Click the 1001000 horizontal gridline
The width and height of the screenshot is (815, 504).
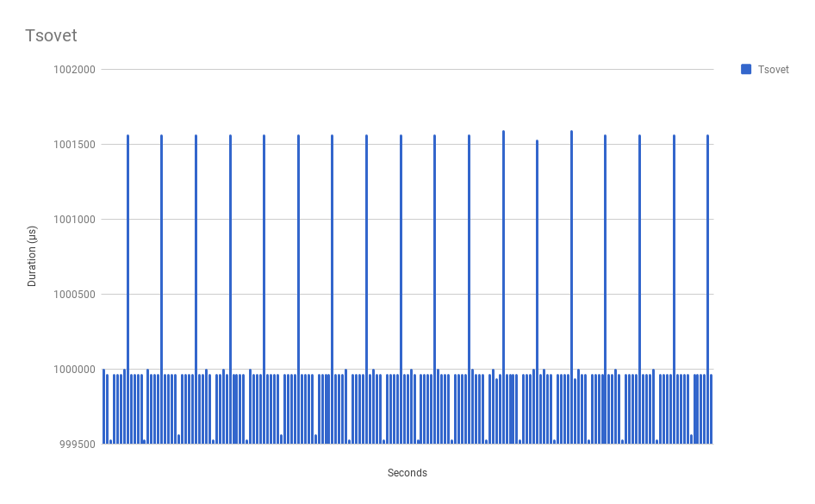tap(407, 219)
